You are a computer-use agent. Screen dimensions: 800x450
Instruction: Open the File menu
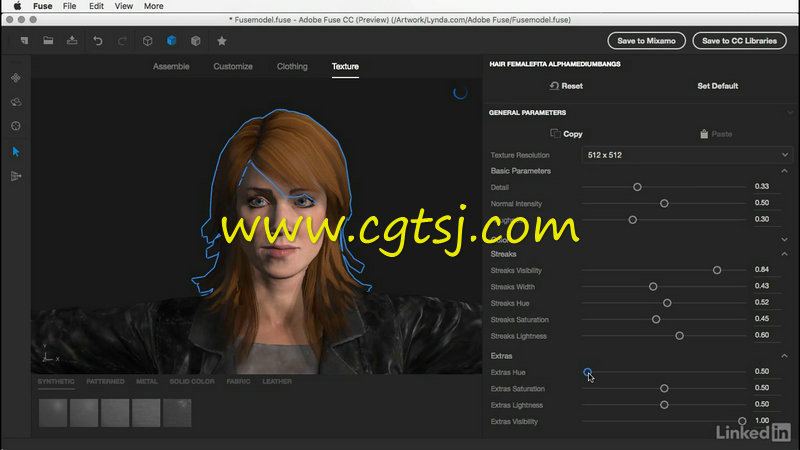point(69,6)
